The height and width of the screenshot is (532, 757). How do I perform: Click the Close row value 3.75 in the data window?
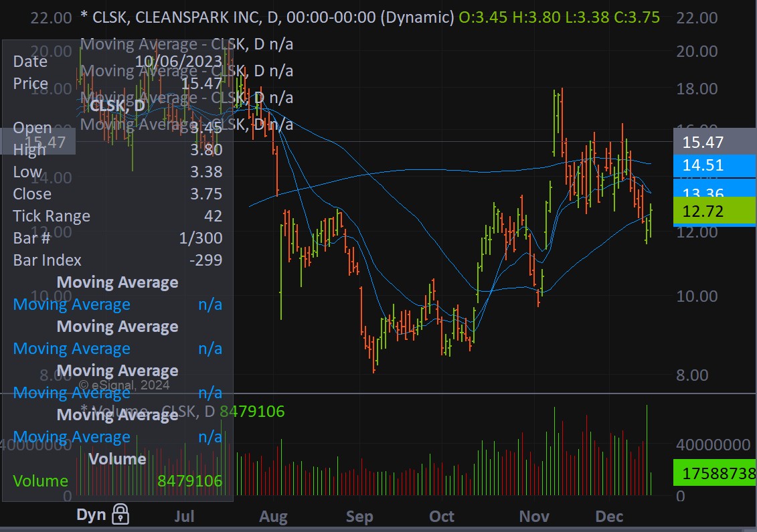206,194
